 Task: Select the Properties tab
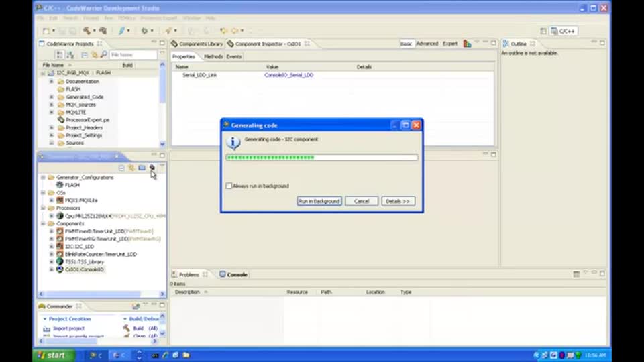184,56
